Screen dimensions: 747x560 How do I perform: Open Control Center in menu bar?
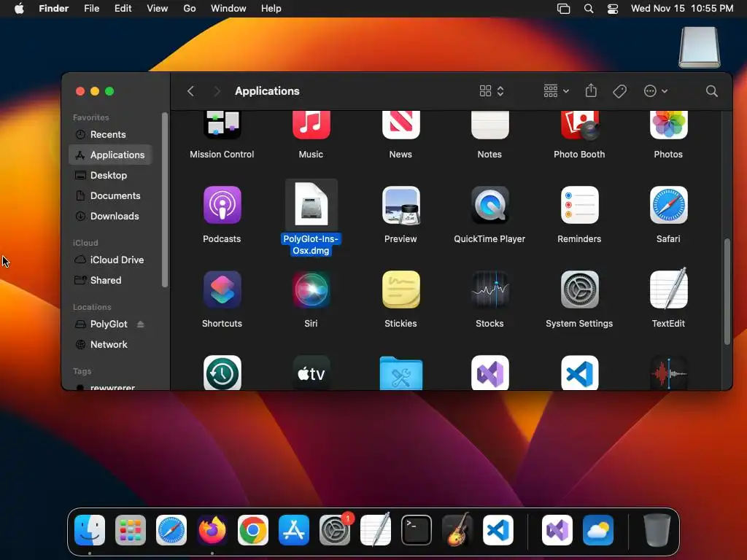pos(613,9)
